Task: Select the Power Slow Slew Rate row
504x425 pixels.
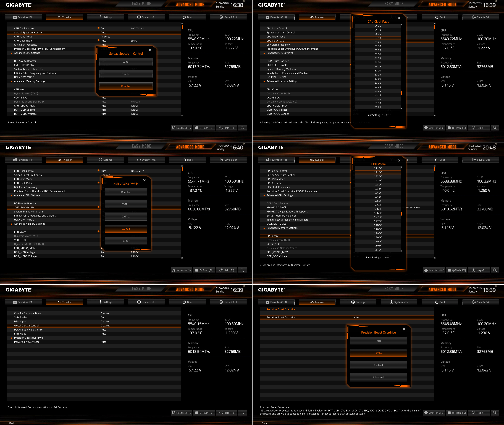Action: click(x=27, y=342)
